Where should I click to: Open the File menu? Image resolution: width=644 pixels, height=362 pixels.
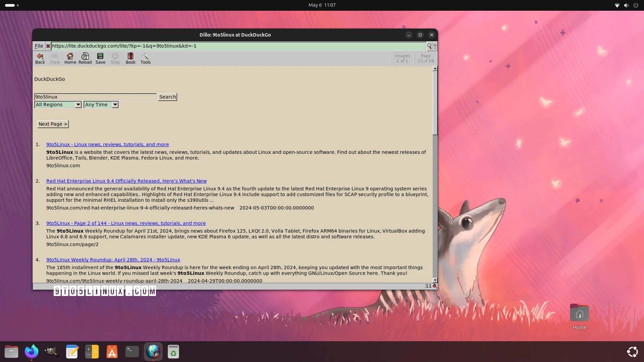39,46
